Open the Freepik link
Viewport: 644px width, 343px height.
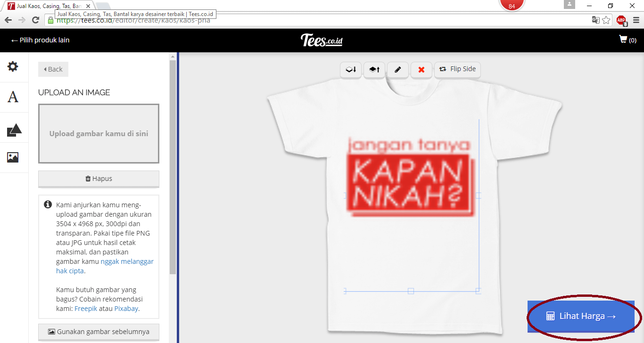(86, 308)
